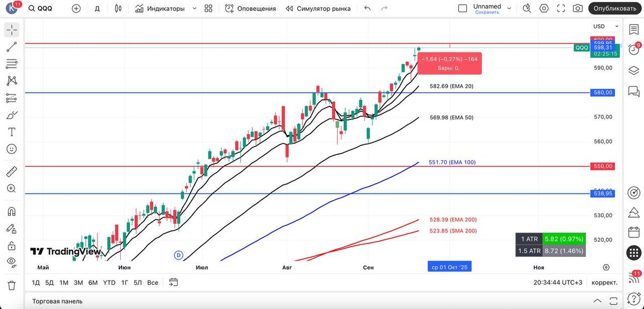Redo the chart action

(x=384, y=9)
